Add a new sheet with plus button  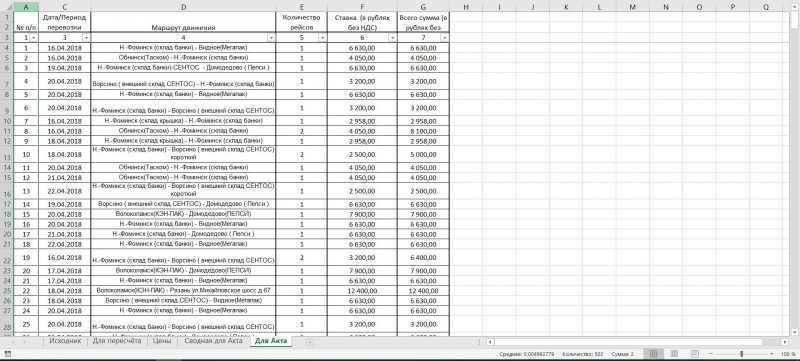[310, 342]
